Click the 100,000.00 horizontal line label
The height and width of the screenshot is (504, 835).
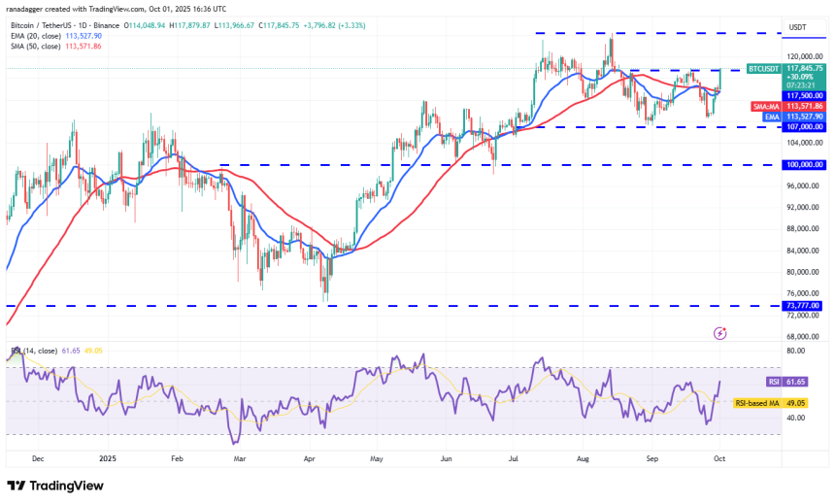coord(803,165)
